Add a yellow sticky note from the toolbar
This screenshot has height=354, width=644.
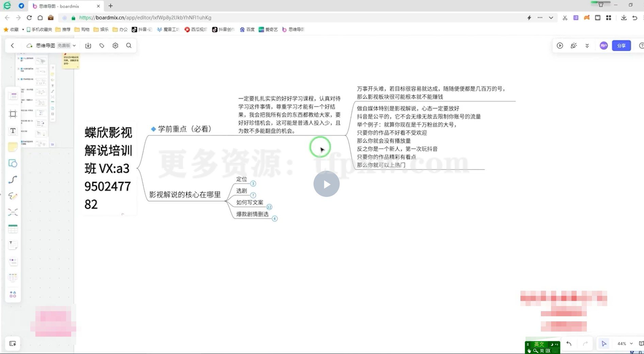coord(13,147)
